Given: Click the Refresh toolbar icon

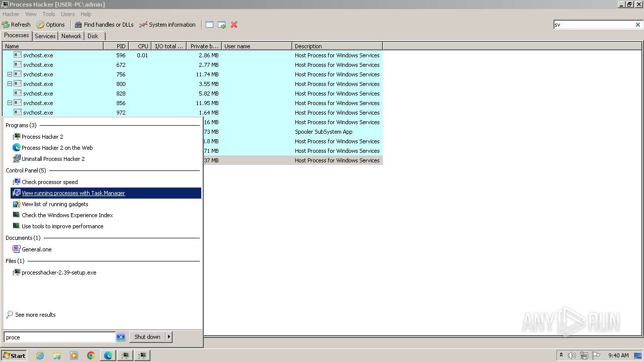Looking at the screenshot, I should (x=16, y=25).
